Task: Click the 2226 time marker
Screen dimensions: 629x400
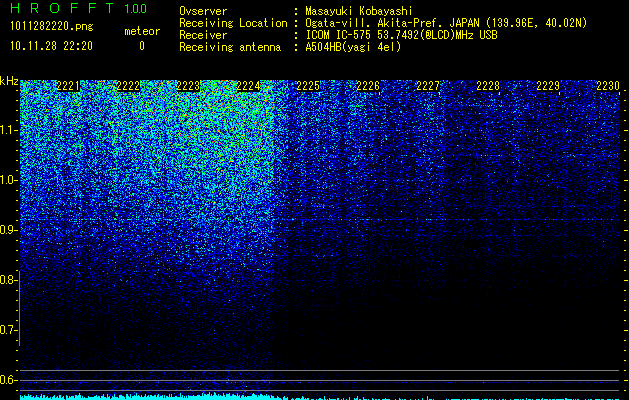Action: [x=368, y=86]
